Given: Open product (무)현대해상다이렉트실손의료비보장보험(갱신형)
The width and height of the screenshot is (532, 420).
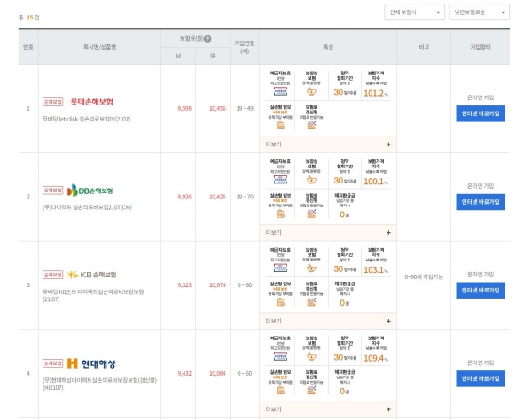Looking at the screenshot, I should pyautogui.click(x=99, y=384).
